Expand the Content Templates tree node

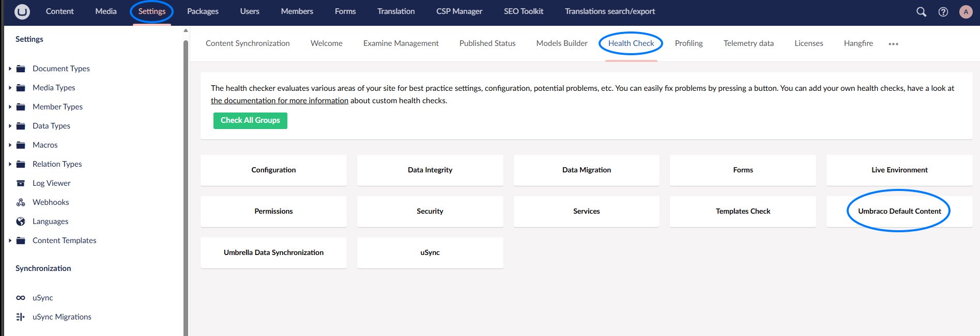10,241
